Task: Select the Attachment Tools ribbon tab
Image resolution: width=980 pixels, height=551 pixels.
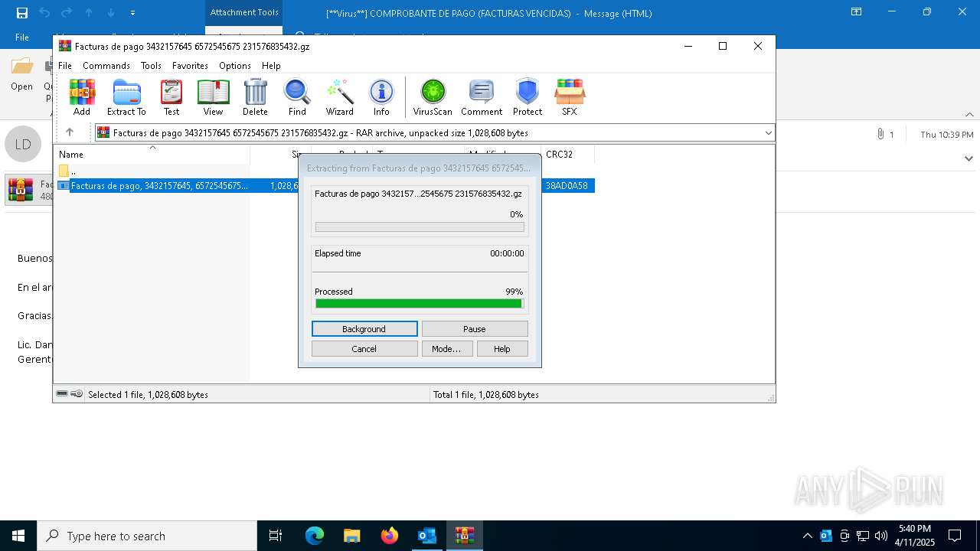Action: [x=244, y=12]
